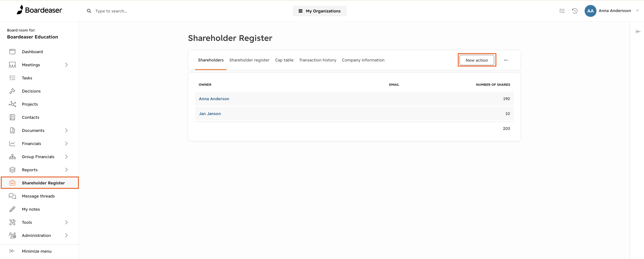Image resolution: width=644 pixels, height=259 pixels.
Task: Switch to the Cap table tab
Action: pos(284,60)
